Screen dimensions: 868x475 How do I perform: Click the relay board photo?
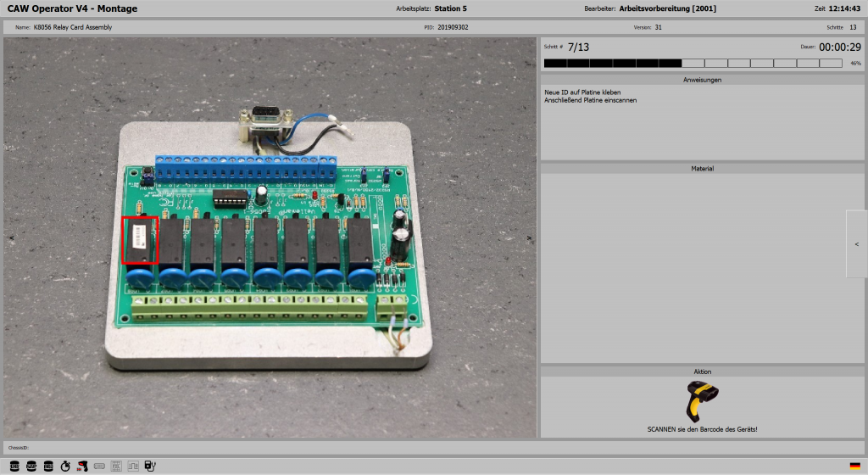270,238
